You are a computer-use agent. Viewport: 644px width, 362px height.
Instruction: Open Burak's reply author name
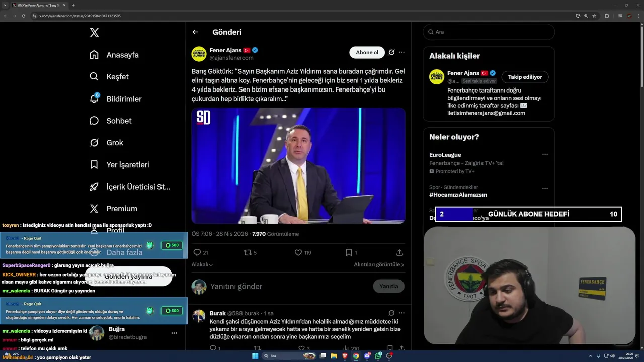[217, 313]
